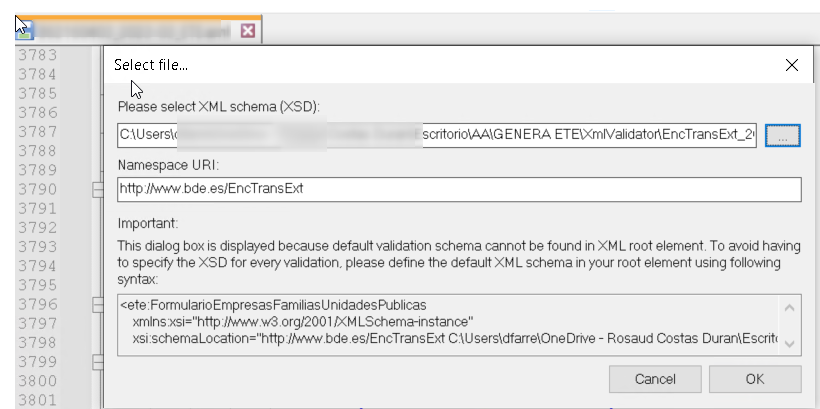
Task: Click line number 3783 in the margin
Action: point(38,55)
